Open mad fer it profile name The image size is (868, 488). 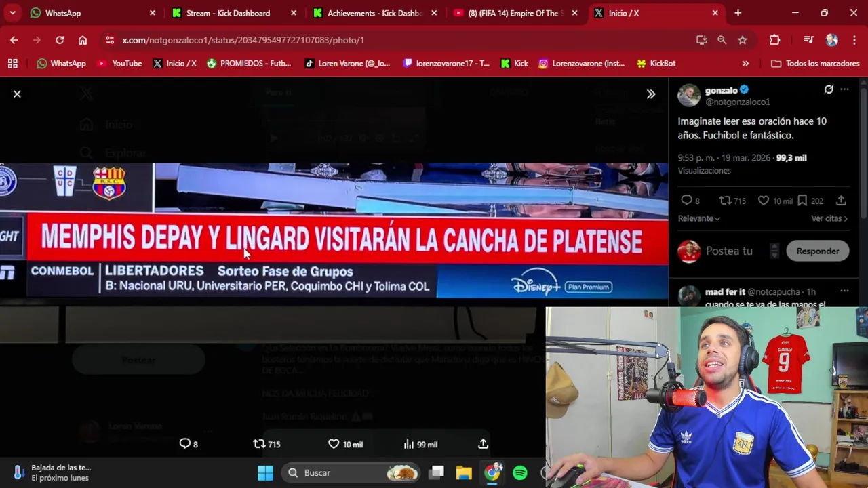(725, 292)
